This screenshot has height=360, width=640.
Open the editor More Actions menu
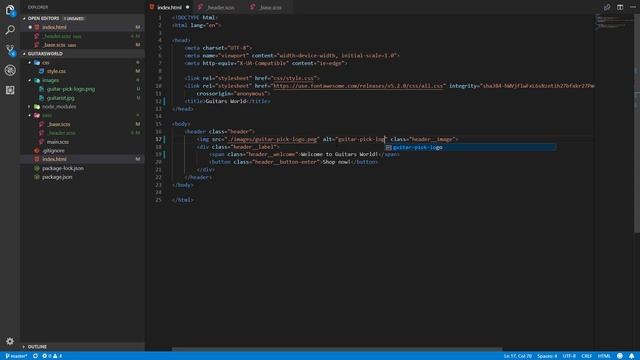point(633,7)
